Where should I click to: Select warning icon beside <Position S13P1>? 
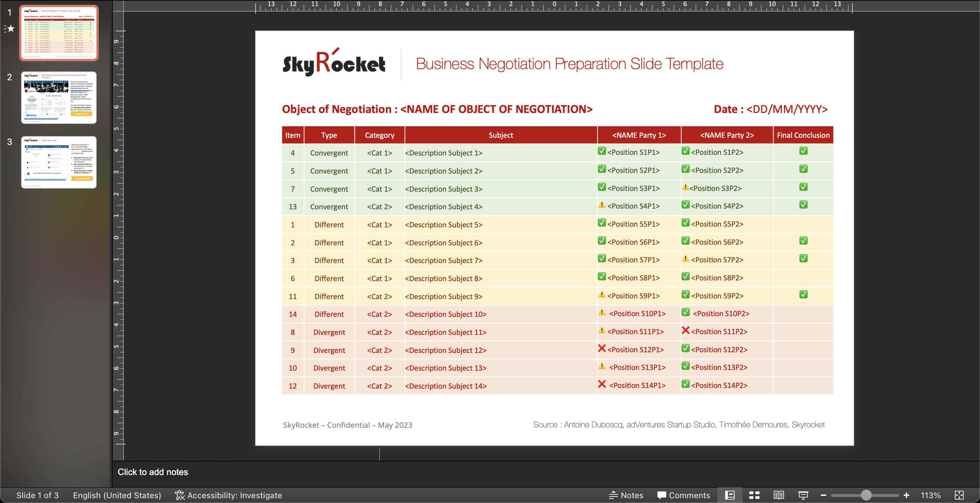pos(602,366)
